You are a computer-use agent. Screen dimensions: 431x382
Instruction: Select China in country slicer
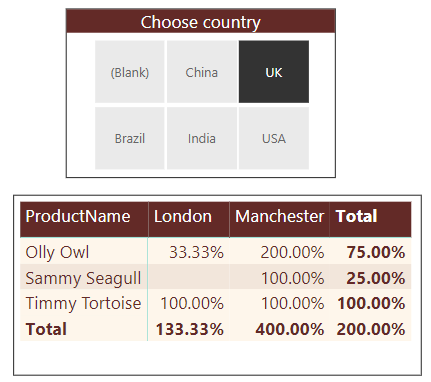tap(202, 72)
